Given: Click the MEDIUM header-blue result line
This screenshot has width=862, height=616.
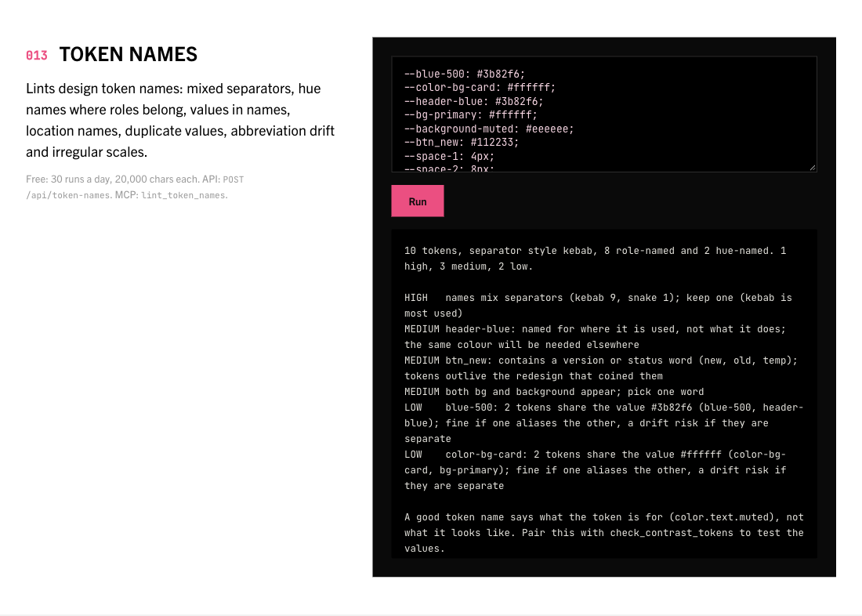Looking at the screenshot, I should pyautogui.click(x=595, y=336).
